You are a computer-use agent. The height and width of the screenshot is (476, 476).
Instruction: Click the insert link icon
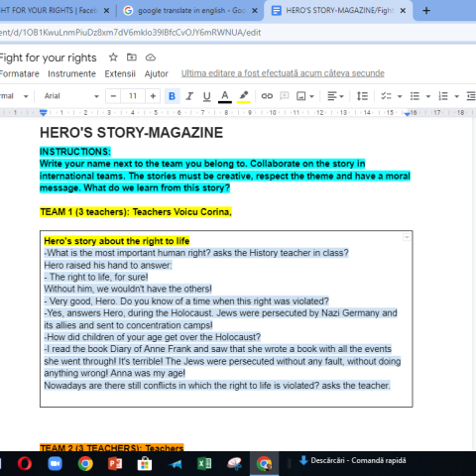(267, 96)
